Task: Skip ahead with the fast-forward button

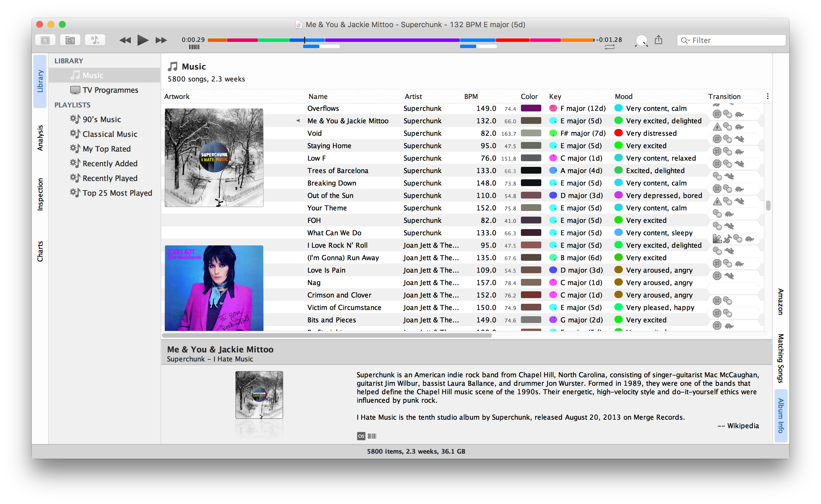Action: pos(161,40)
